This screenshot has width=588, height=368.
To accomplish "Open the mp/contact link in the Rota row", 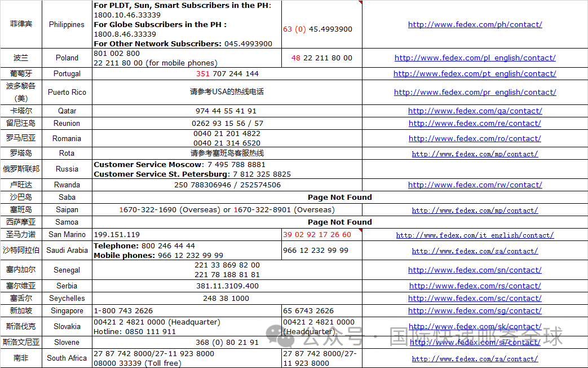I will tap(475, 154).
